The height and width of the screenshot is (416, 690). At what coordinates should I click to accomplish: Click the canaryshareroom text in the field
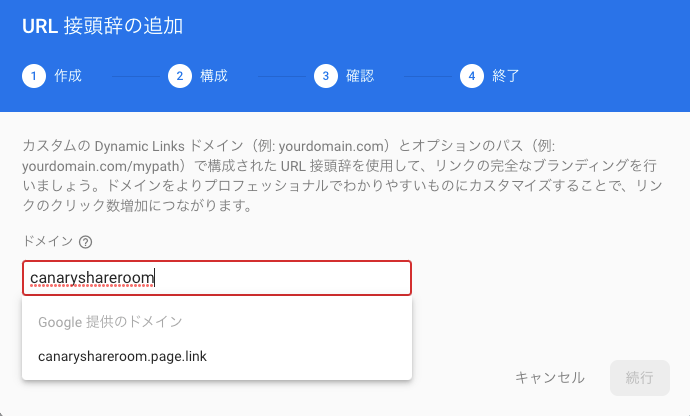92,278
